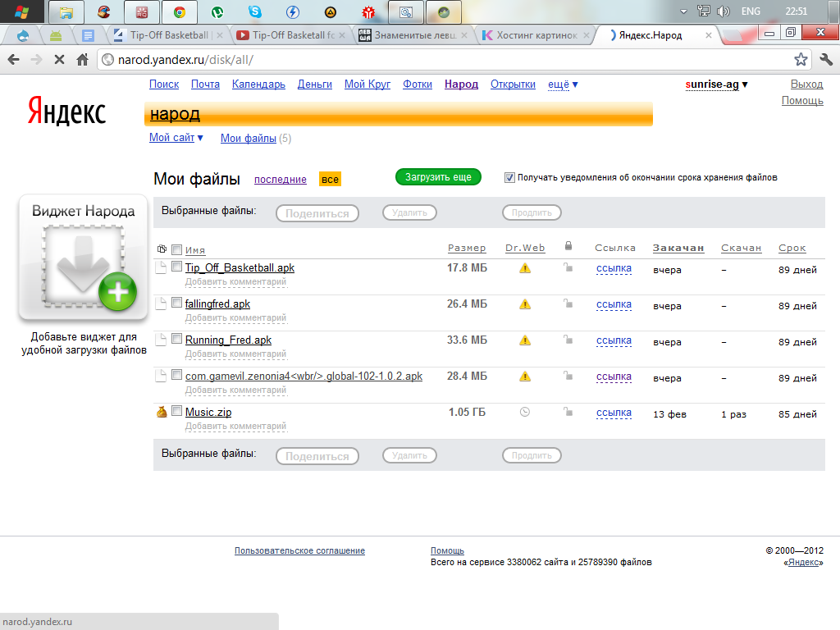Open the Music.zip file link
The height and width of the screenshot is (630, 840).
tap(208, 412)
